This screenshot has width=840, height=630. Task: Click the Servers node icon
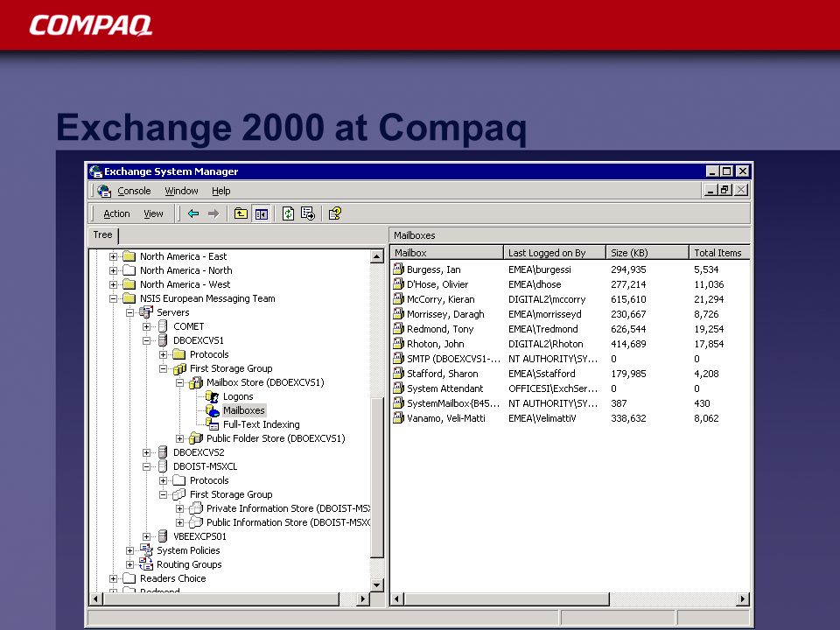pyautogui.click(x=146, y=312)
